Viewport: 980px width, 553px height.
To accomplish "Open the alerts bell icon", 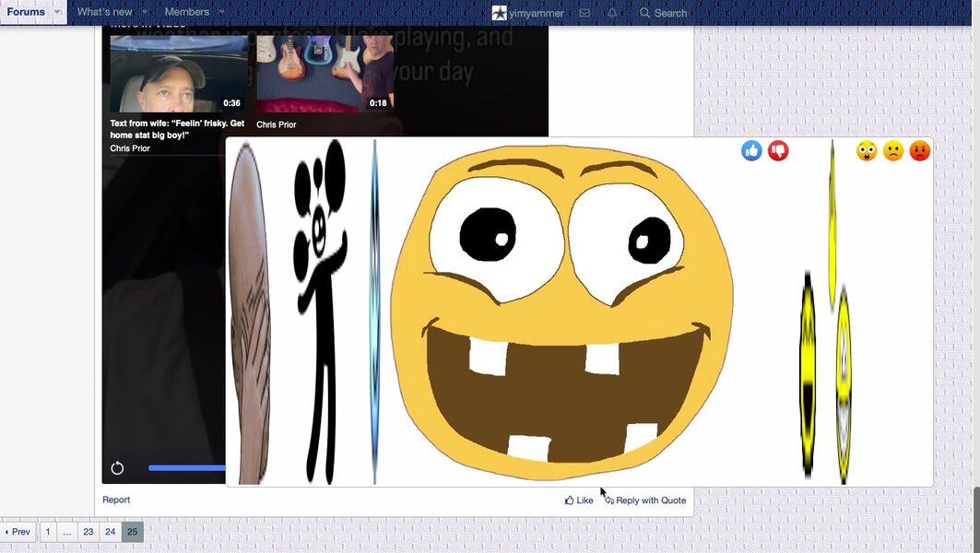I will coord(612,13).
